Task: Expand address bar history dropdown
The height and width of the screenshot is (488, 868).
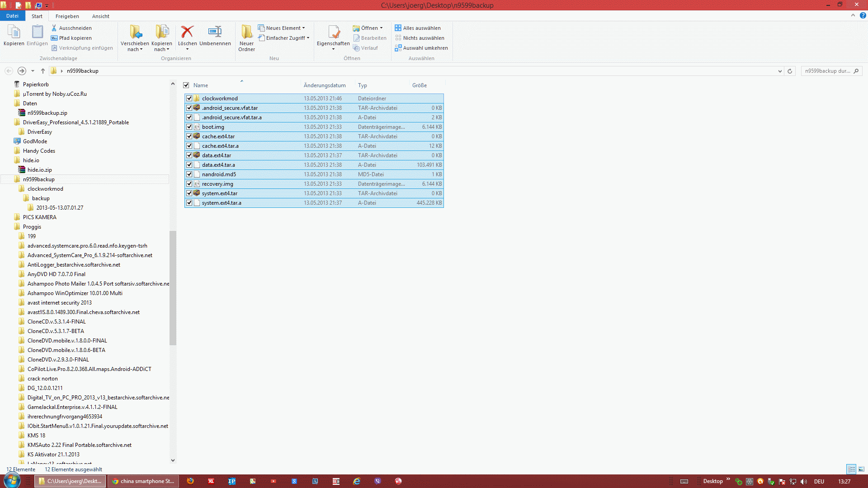Action: point(780,71)
